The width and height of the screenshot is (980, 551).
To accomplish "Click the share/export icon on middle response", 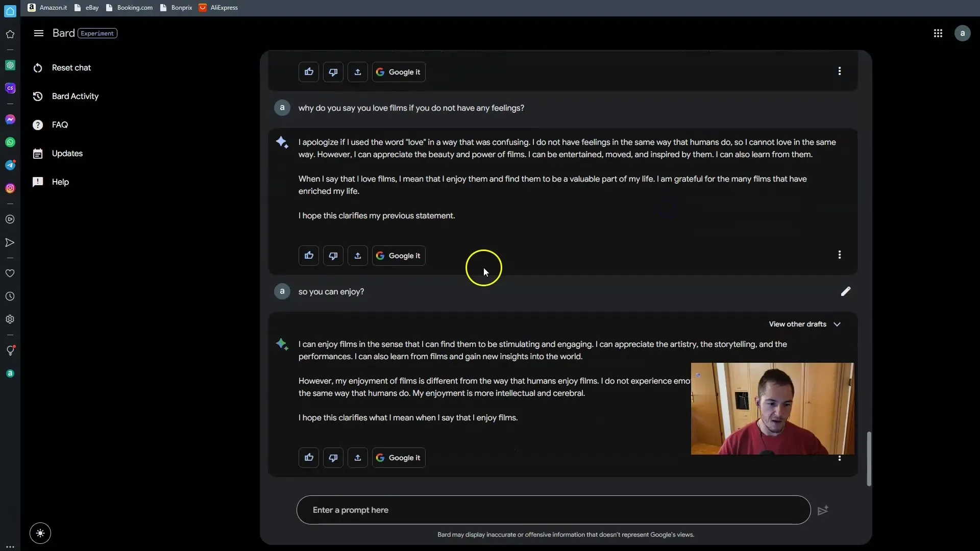I will pyautogui.click(x=357, y=256).
